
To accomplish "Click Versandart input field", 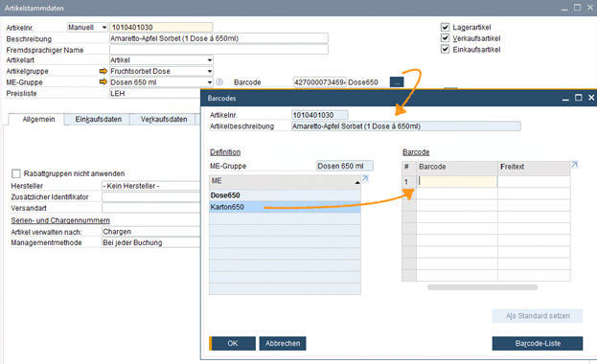I will click(x=151, y=208).
